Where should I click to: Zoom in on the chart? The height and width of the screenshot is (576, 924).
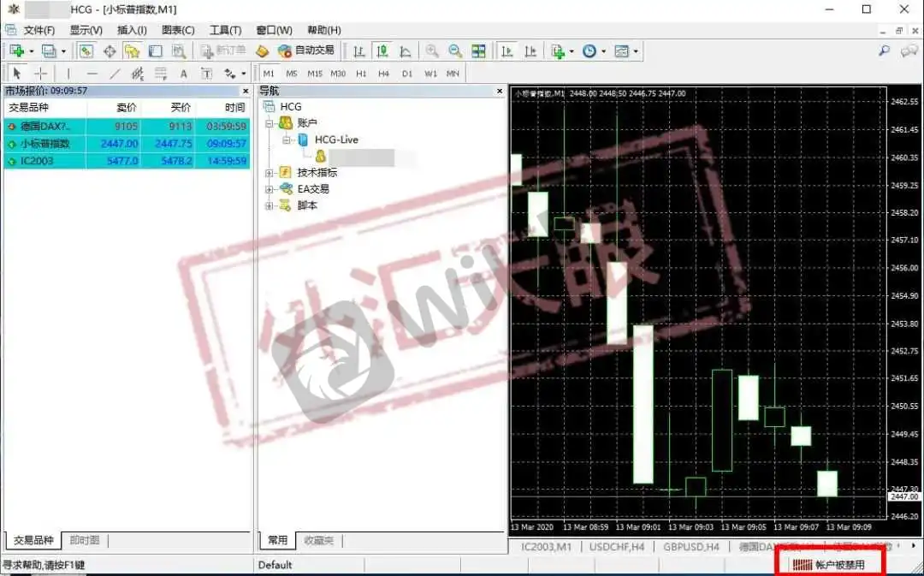(x=432, y=51)
